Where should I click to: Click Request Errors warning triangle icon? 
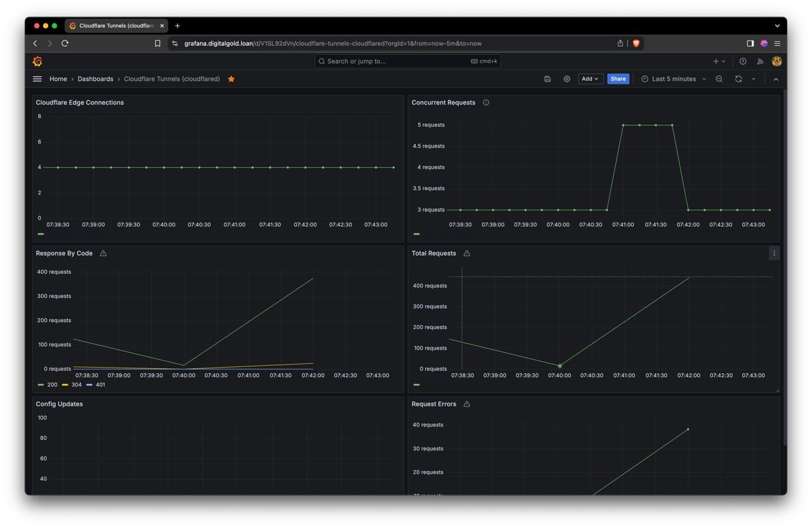[467, 404]
